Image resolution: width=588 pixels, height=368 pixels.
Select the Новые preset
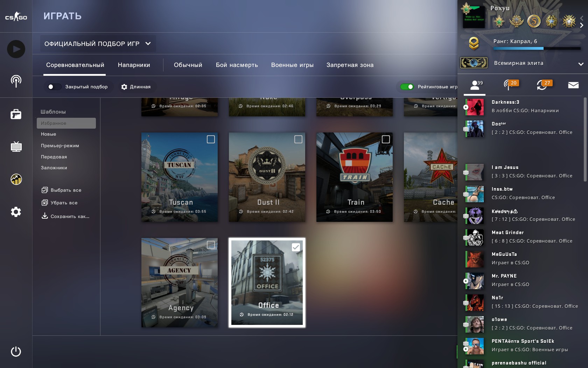click(49, 134)
